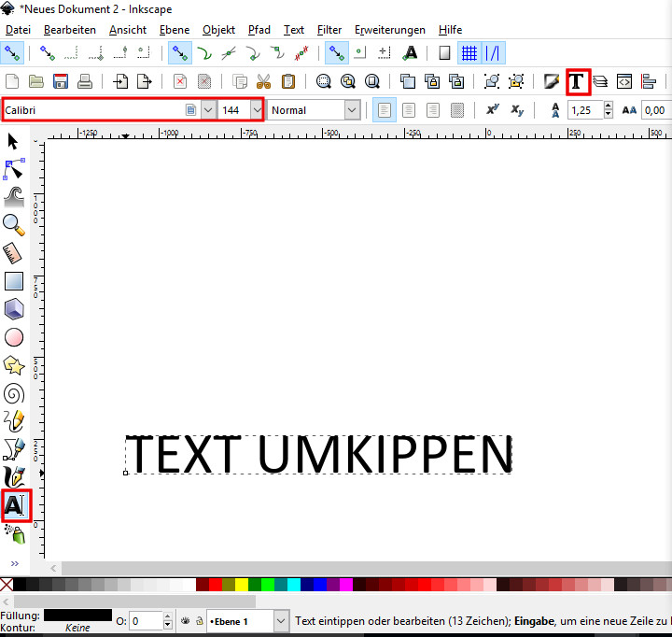Enable center text alignment
The image size is (672, 637).
click(408, 110)
